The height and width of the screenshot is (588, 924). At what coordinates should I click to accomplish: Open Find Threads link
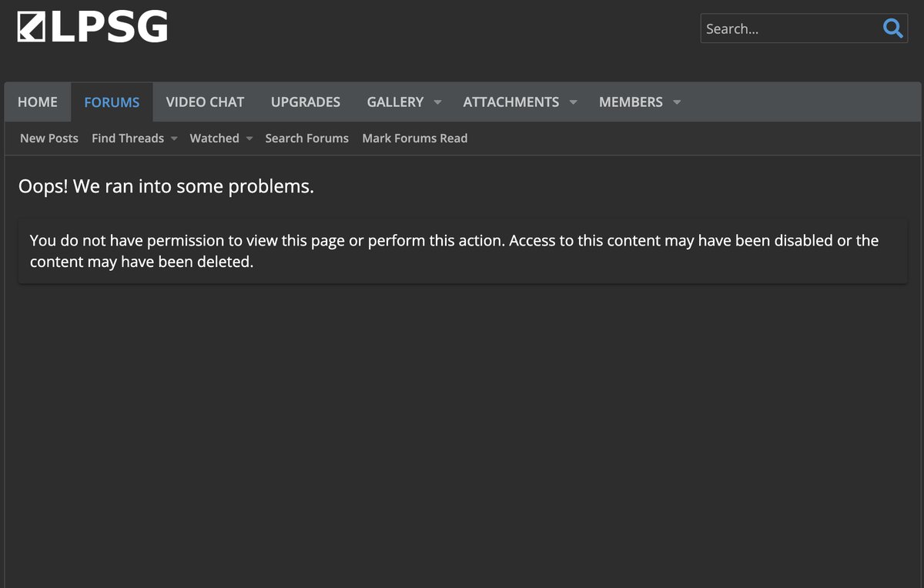click(x=128, y=139)
